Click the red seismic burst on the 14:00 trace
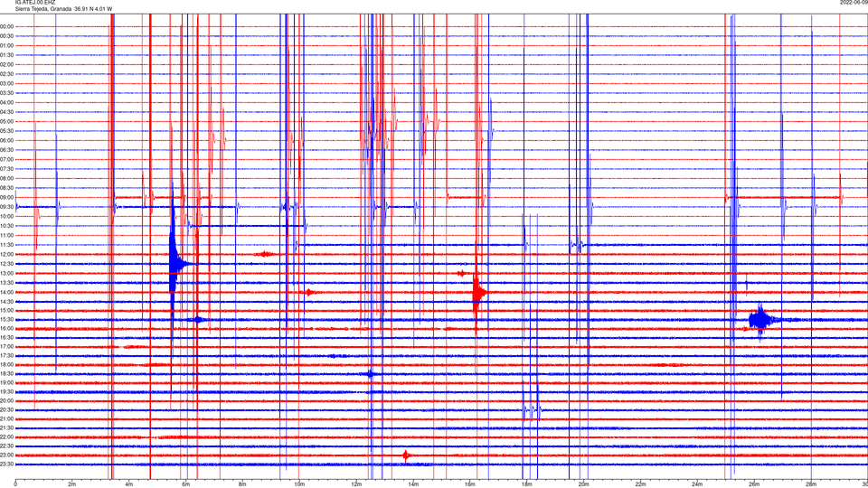This screenshot has width=868, height=488. point(478,293)
